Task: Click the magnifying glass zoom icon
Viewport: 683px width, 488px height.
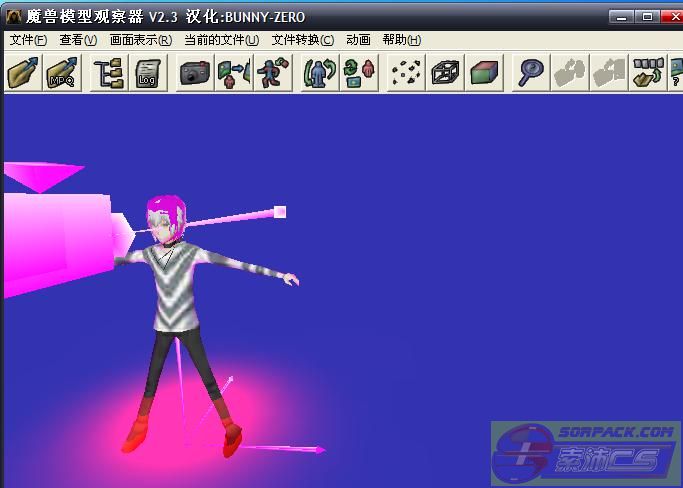Action: (530, 73)
